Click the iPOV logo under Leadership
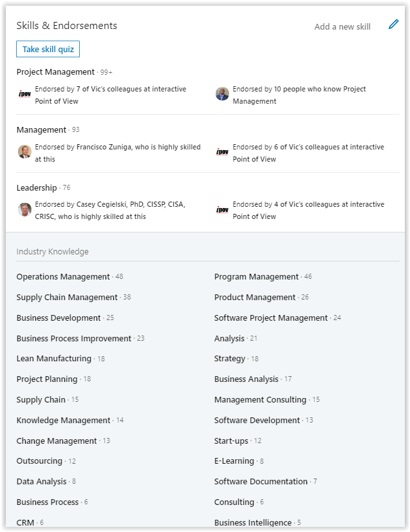 pos(222,210)
